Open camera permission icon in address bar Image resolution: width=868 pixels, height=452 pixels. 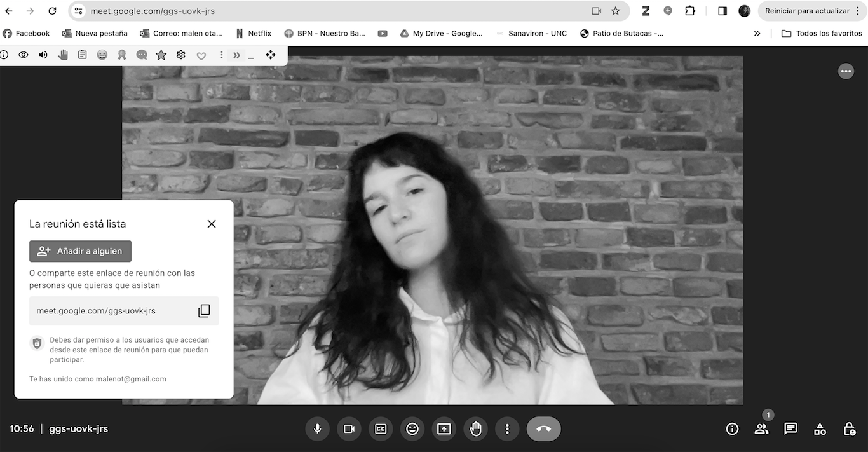[596, 11]
